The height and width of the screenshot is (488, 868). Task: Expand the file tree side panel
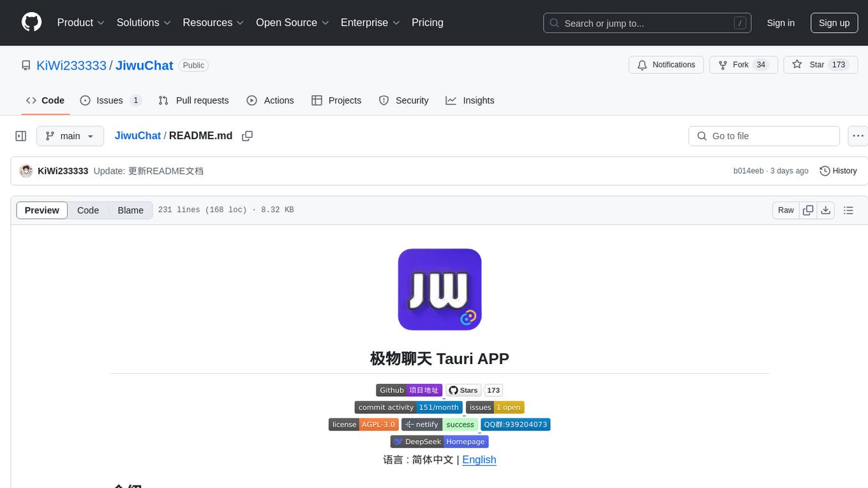(x=21, y=136)
